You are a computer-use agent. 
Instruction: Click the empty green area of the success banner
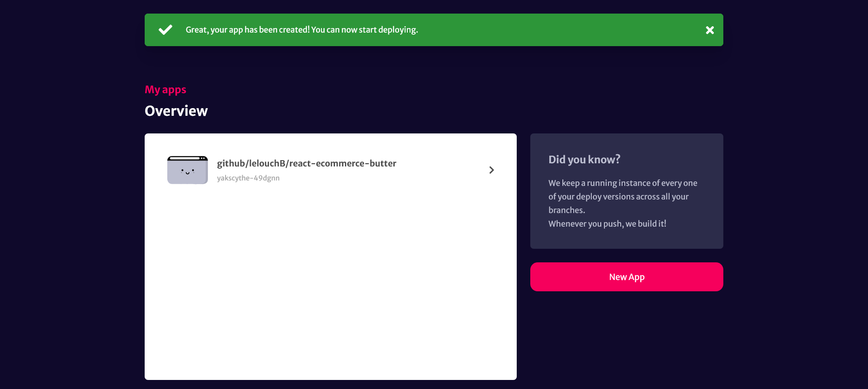click(561, 30)
